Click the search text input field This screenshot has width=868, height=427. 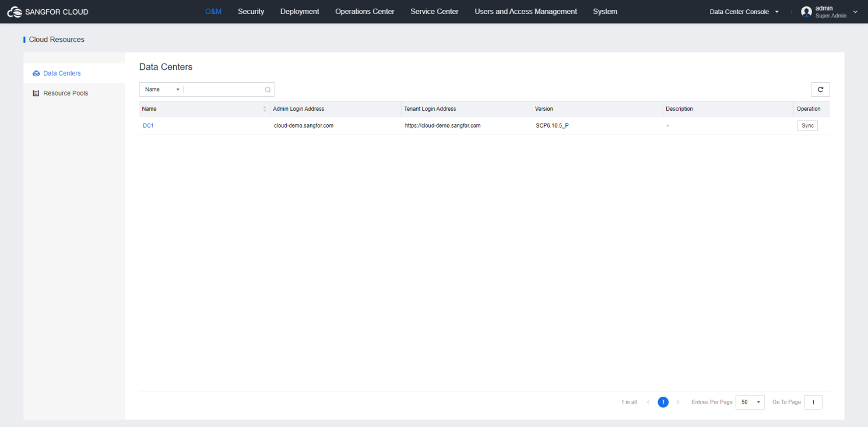point(223,90)
